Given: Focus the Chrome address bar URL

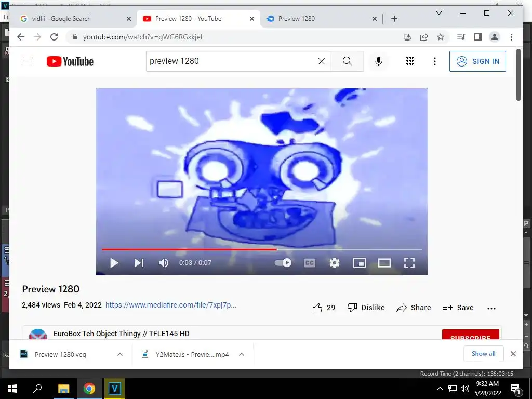Looking at the screenshot, I should coord(142,37).
